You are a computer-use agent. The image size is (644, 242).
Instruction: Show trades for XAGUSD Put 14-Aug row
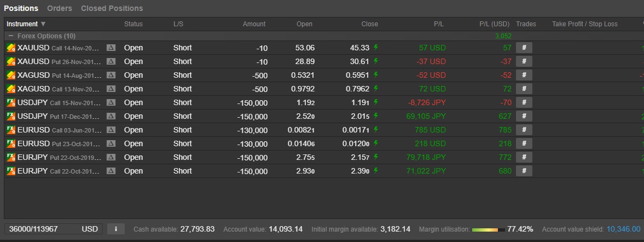(524, 75)
